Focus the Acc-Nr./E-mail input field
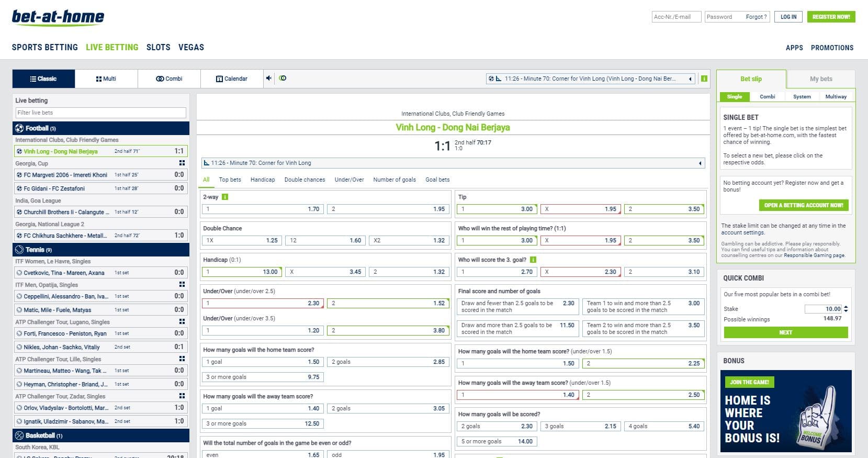The width and height of the screenshot is (868, 458). tap(676, 17)
